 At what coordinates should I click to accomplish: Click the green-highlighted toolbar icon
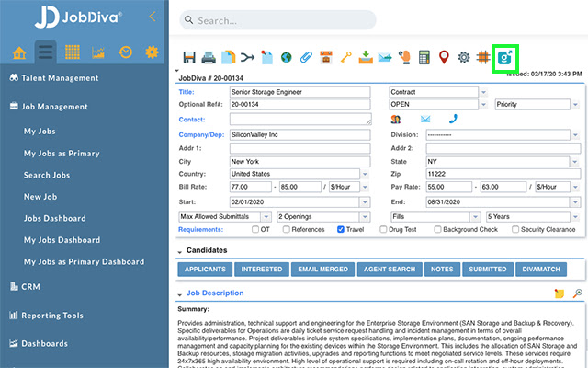[503, 57]
